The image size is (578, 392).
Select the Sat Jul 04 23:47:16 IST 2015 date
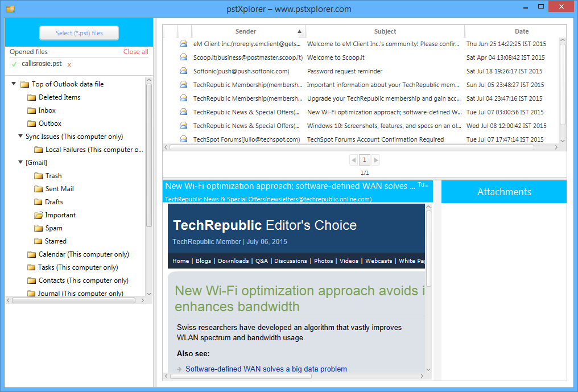tap(504, 98)
